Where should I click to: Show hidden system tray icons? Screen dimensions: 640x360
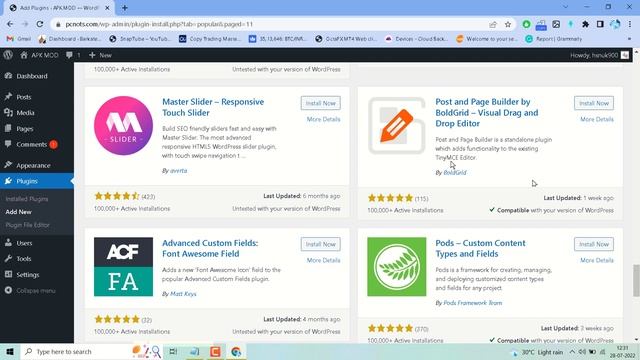572,351
